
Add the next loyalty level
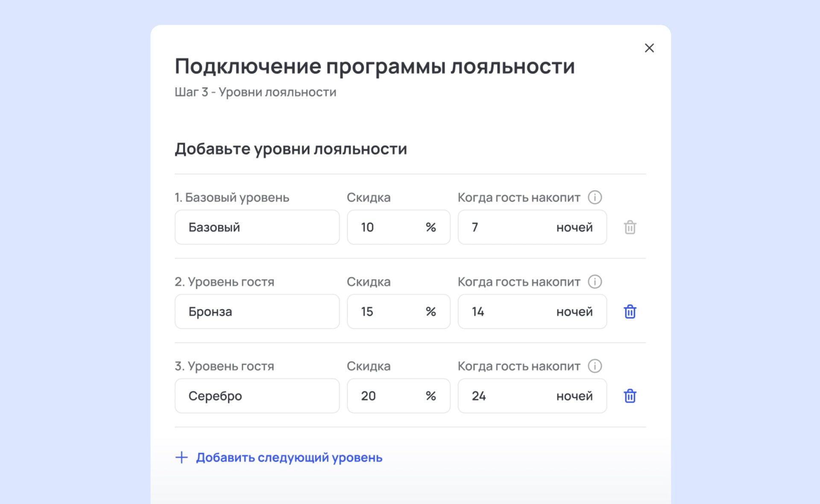click(x=289, y=457)
